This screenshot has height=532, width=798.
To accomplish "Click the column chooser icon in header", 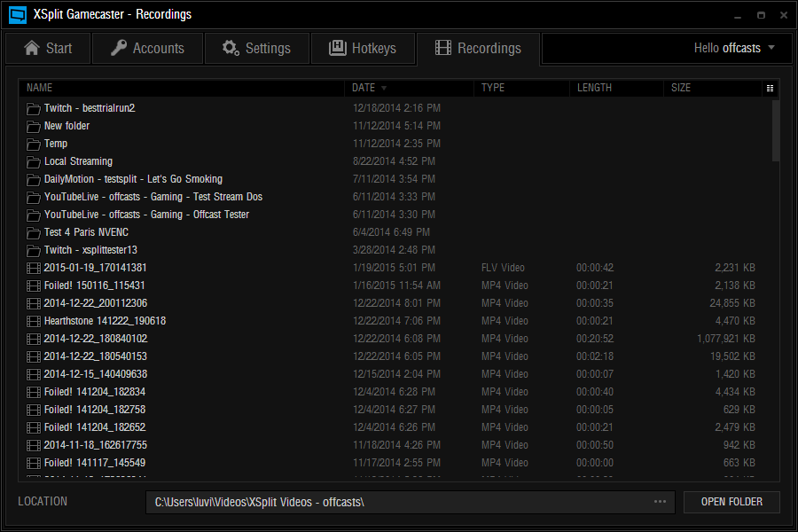I will point(770,88).
